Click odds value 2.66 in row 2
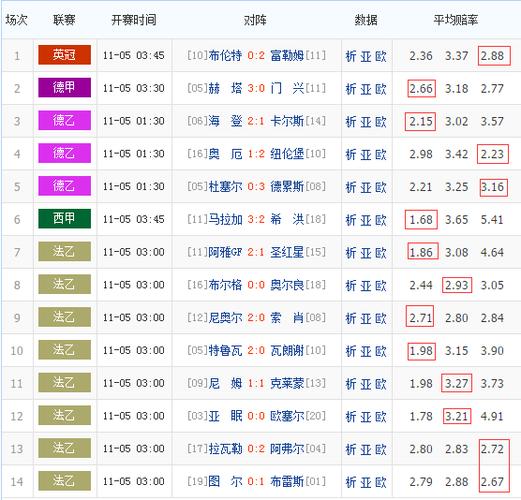The width and height of the screenshot is (521, 500). click(421, 89)
